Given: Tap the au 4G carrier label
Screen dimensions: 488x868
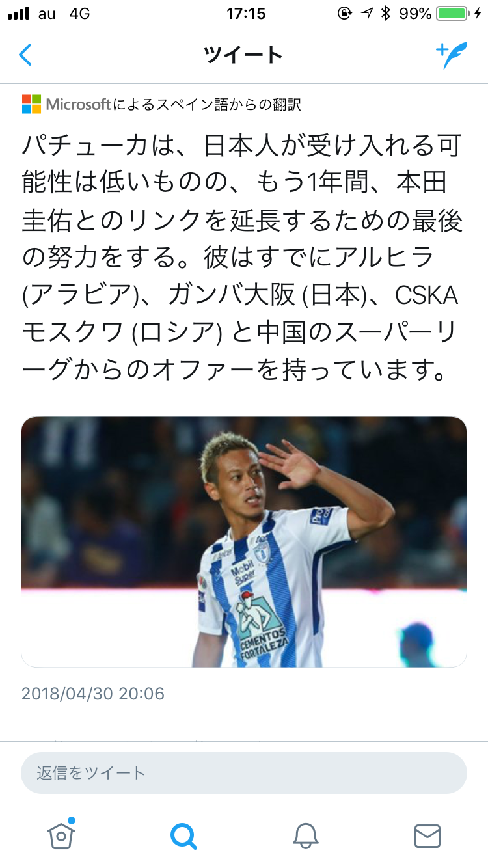Looking at the screenshot, I should pos(64,13).
